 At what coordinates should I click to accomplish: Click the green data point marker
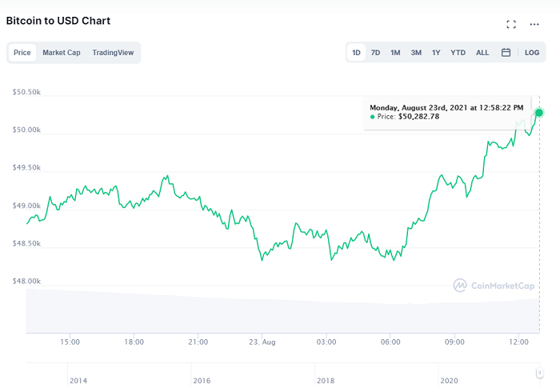pyautogui.click(x=539, y=113)
